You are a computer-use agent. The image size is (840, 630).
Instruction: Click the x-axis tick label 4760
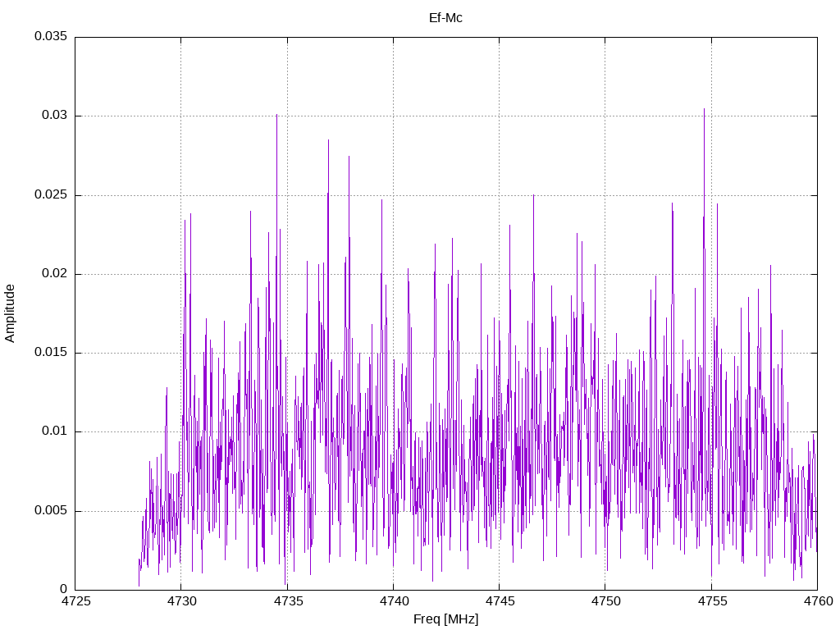point(818,601)
